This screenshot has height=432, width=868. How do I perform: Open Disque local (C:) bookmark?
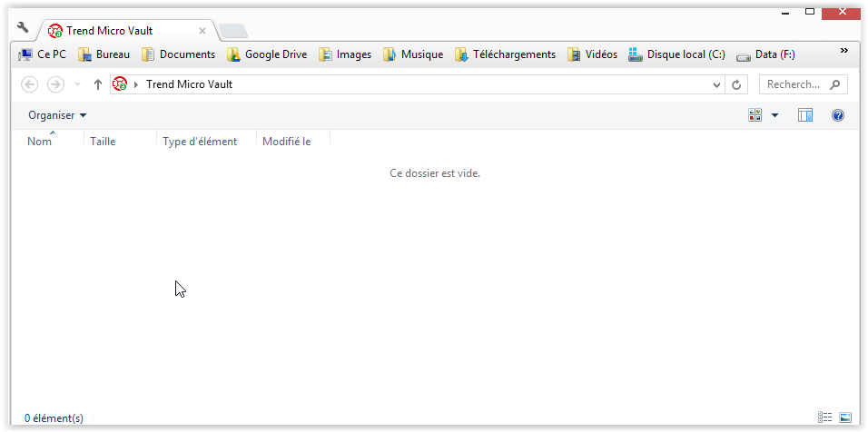pyautogui.click(x=676, y=54)
